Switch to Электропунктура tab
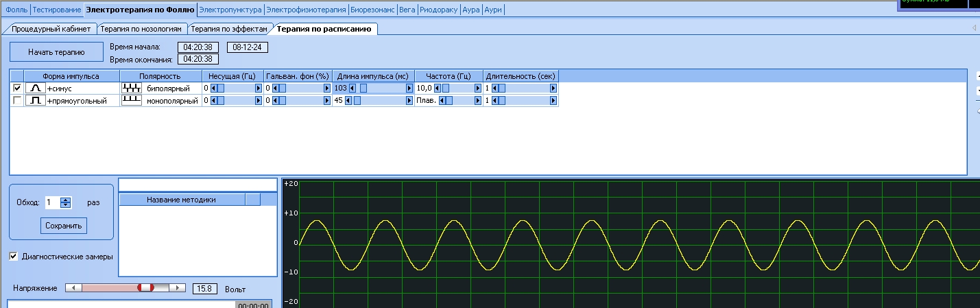Screen dimensions: 980x308 (230, 10)
